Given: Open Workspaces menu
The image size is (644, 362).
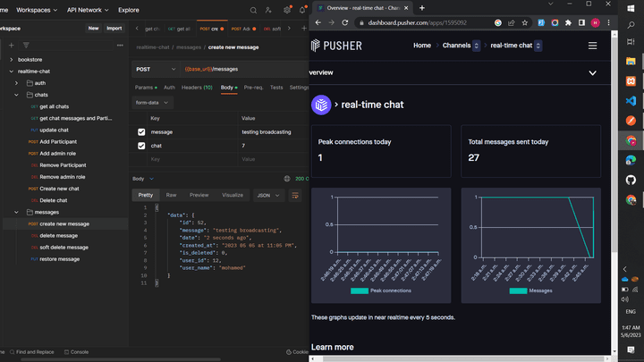Looking at the screenshot, I should pyautogui.click(x=37, y=10).
